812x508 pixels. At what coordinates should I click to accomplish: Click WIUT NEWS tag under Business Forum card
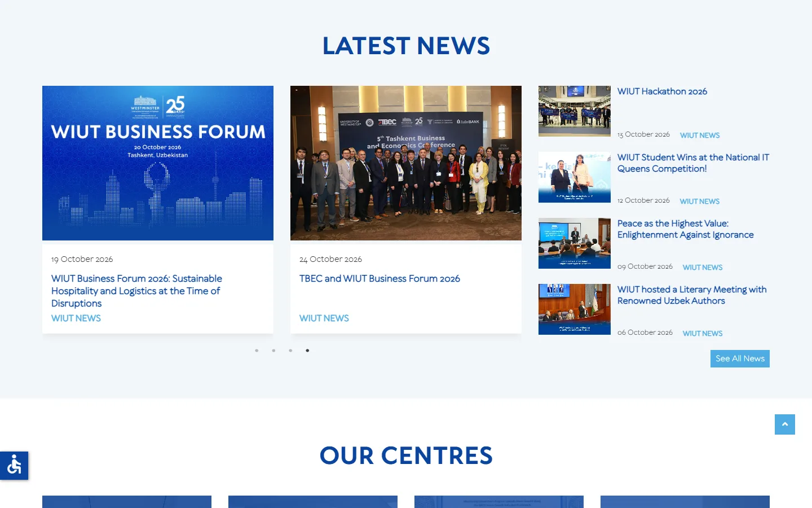pyautogui.click(x=76, y=318)
